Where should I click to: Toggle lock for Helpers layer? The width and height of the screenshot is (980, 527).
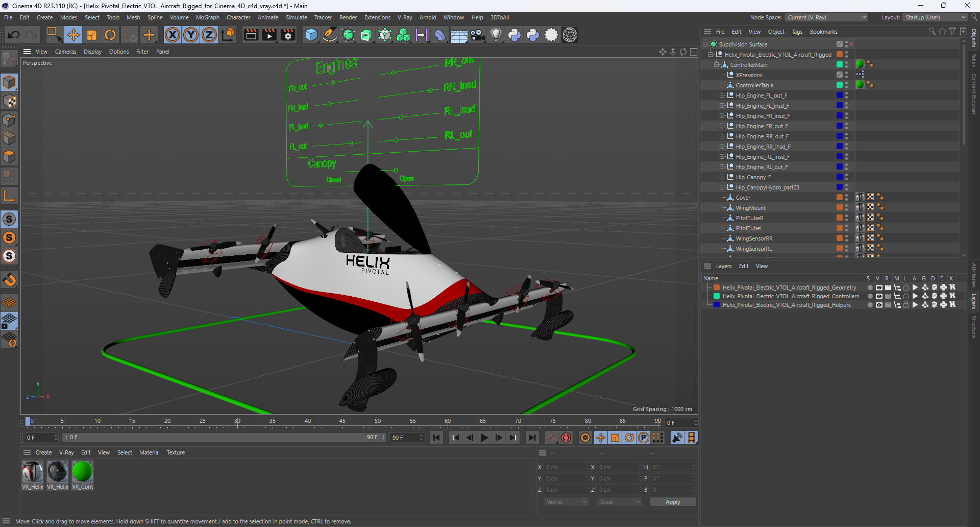(x=906, y=305)
